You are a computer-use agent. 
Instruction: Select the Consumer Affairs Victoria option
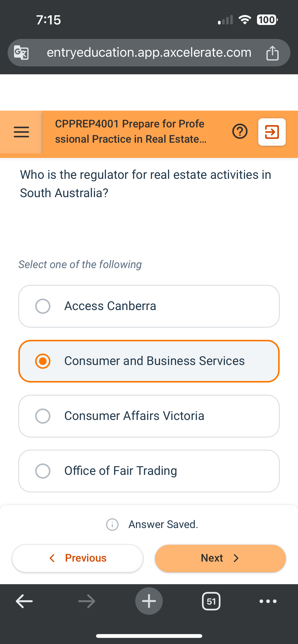[x=149, y=416]
